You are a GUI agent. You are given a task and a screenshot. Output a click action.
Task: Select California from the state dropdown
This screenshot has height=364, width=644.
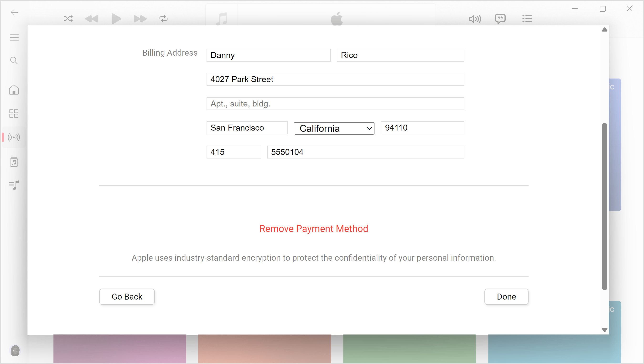pyautogui.click(x=334, y=128)
